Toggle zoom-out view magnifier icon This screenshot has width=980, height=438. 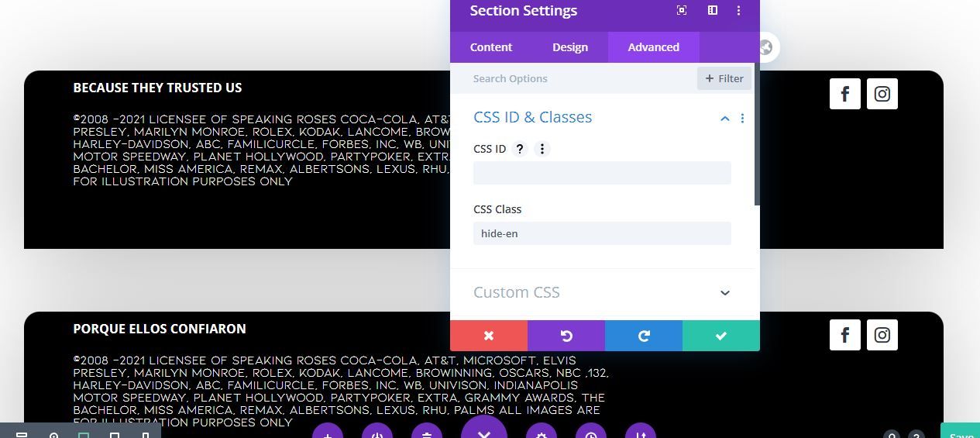53,435
